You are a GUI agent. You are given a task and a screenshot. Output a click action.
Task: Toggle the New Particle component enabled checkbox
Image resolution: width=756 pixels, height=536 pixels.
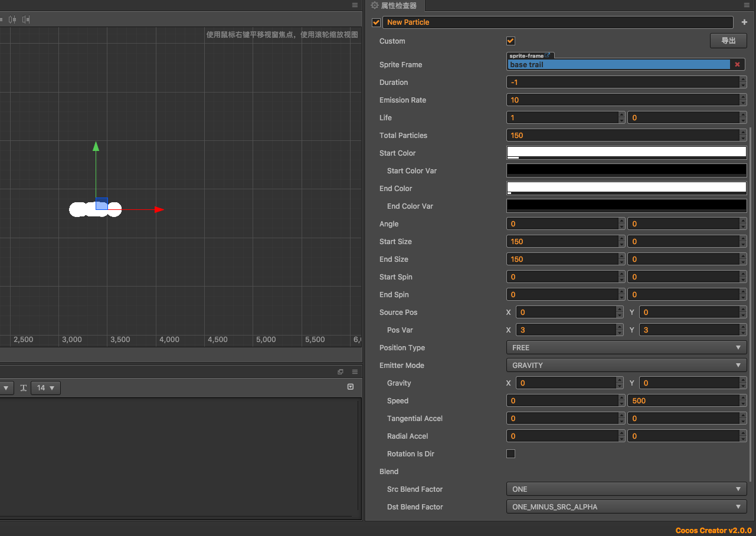[x=377, y=22]
